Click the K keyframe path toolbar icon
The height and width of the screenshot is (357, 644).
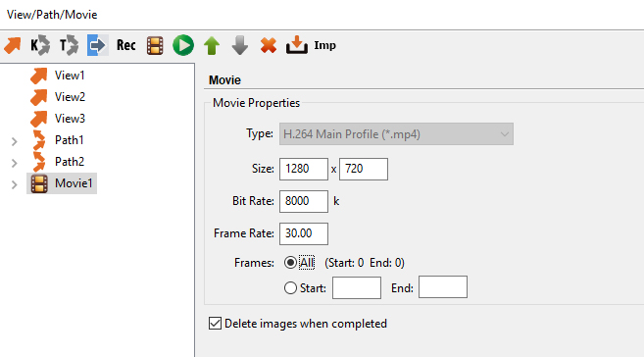pyautogui.click(x=40, y=45)
